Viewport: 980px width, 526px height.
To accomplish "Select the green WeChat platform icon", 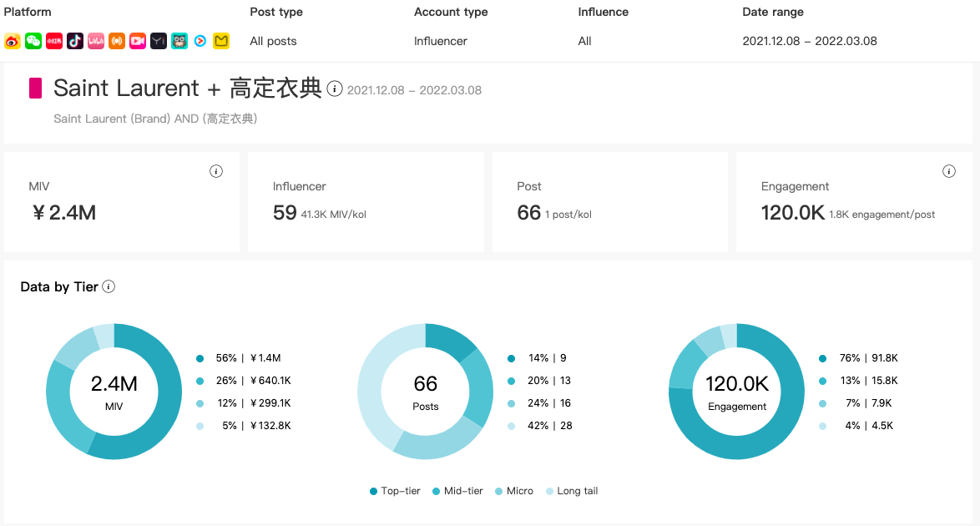I will point(33,41).
